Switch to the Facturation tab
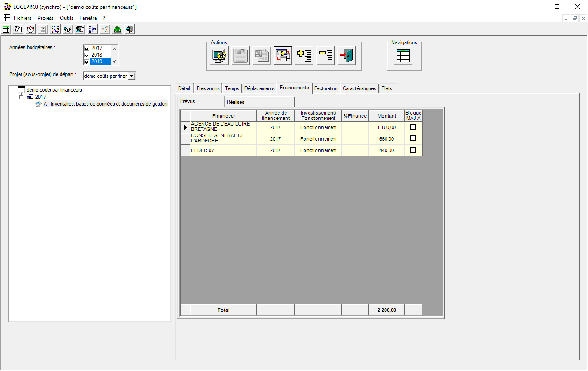588x371 pixels. pos(326,88)
